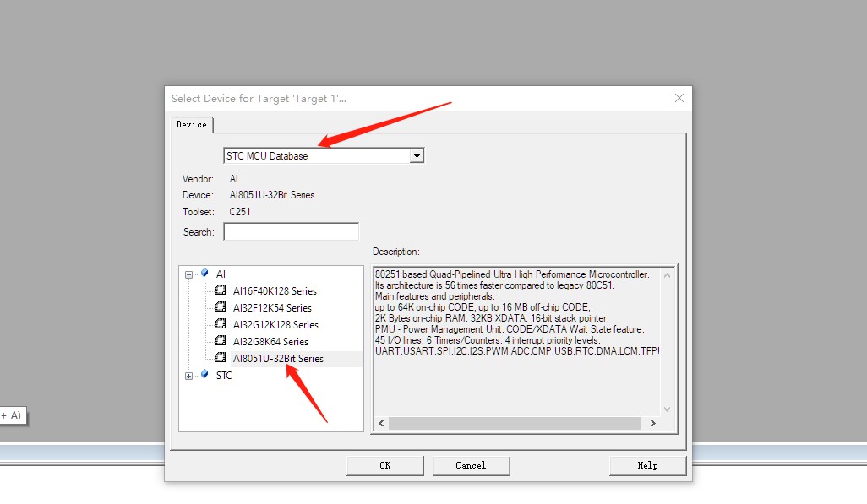Click the description left scroll arrow
Viewport: 867px width, 504px height.
pyautogui.click(x=381, y=423)
